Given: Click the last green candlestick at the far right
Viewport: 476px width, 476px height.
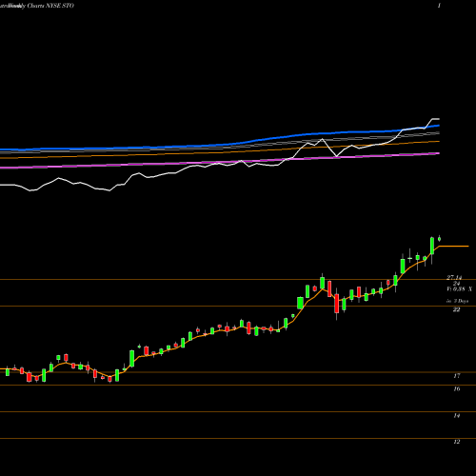Looking at the screenshot, I should click(x=439, y=239).
